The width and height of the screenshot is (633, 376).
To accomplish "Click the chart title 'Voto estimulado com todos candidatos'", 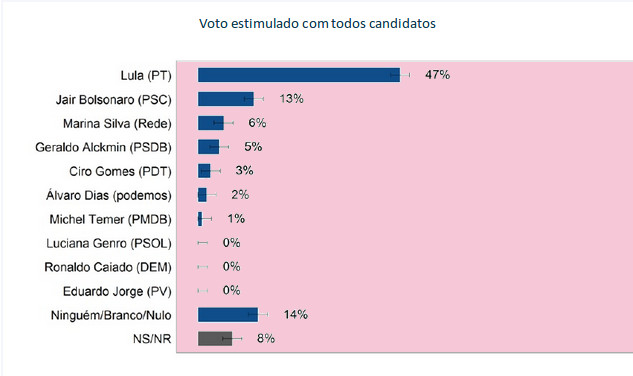I will (x=317, y=23).
